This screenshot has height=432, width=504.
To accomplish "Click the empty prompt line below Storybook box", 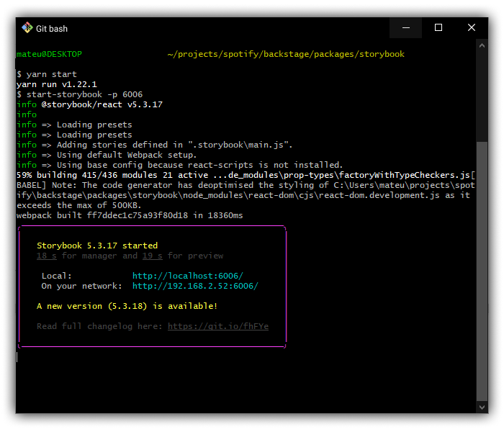I will [x=144, y=356].
